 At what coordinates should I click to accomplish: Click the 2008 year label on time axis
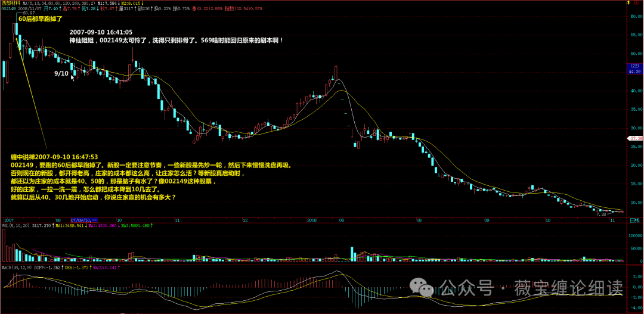[x=313, y=220]
